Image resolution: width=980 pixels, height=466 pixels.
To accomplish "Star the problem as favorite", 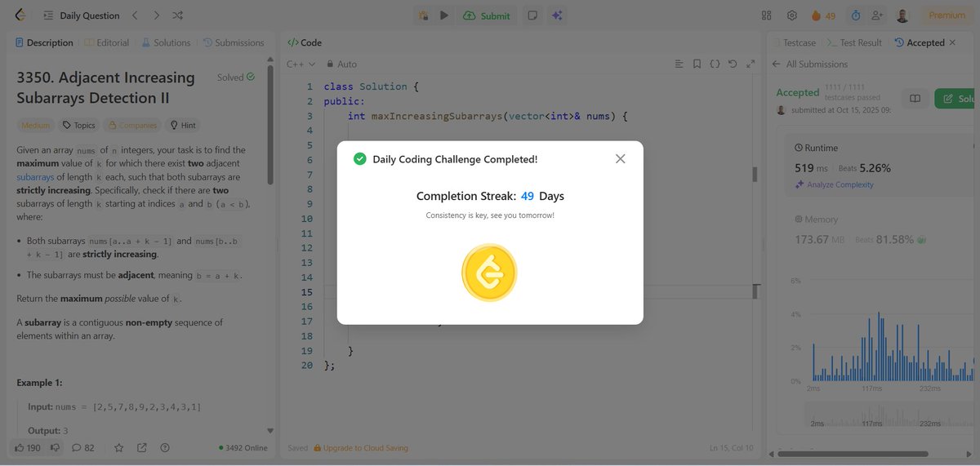I will click(x=119, y=447).
